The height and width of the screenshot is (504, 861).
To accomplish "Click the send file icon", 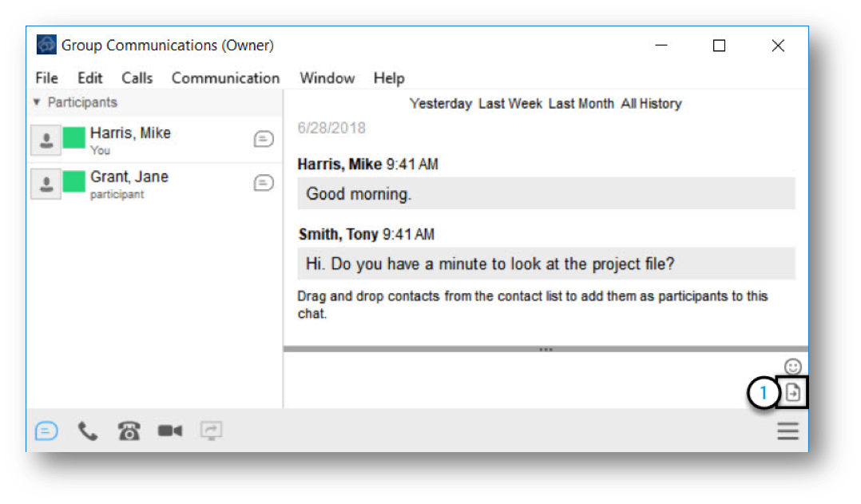I will 792,392.
